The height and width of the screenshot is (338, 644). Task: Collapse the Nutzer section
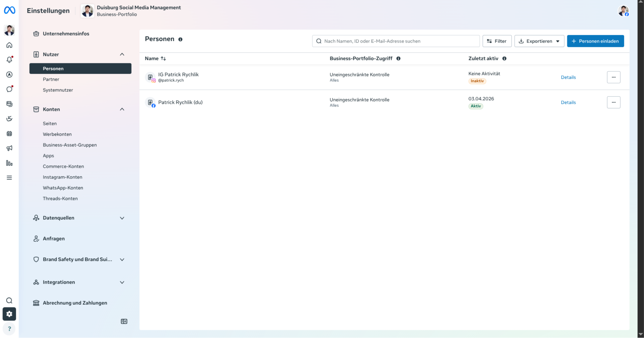(122, 54)
